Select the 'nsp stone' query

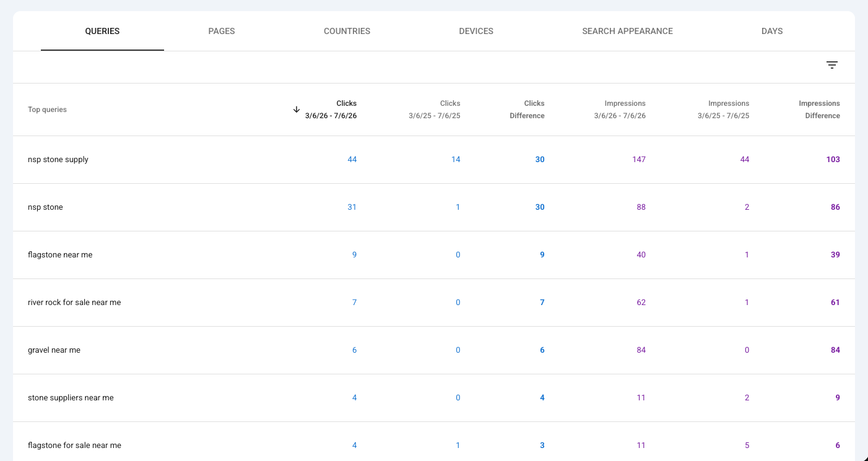pyautogui.click(x=45, y=207)
